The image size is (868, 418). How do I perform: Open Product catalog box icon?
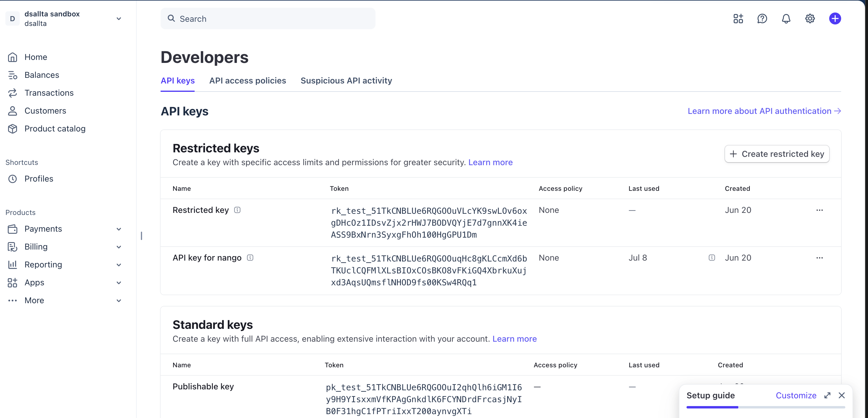13,129
